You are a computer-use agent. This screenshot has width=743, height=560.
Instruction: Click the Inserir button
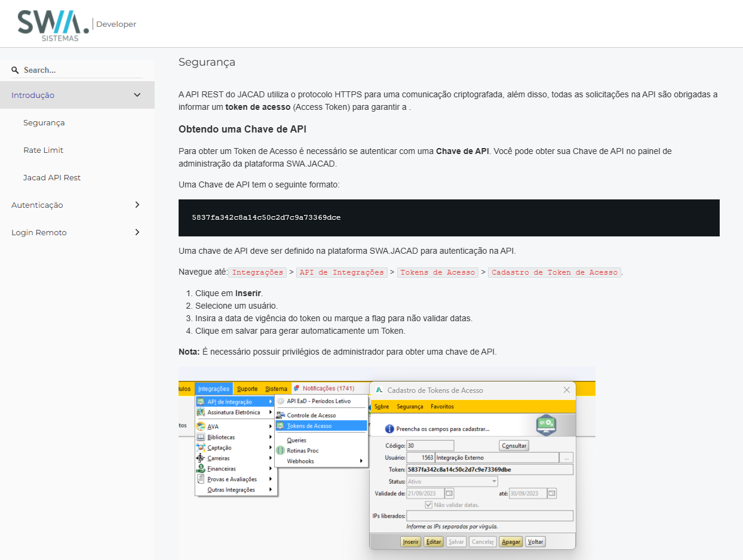click(x=410, y=542)
